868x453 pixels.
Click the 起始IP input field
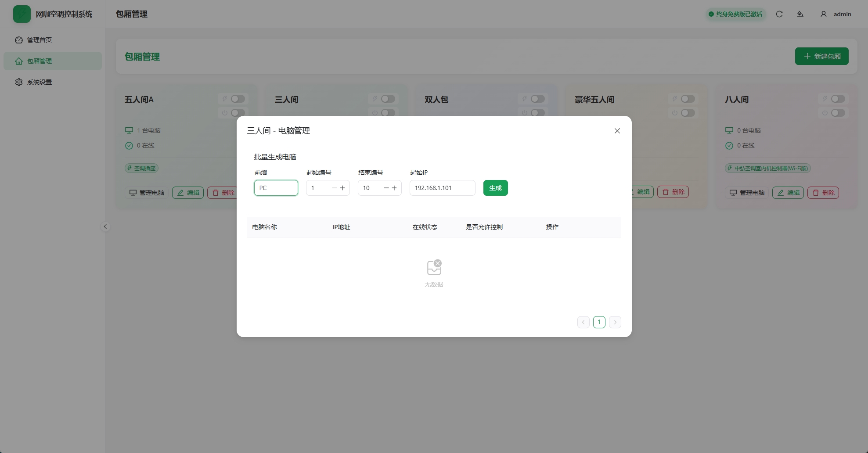click(442, 188)
